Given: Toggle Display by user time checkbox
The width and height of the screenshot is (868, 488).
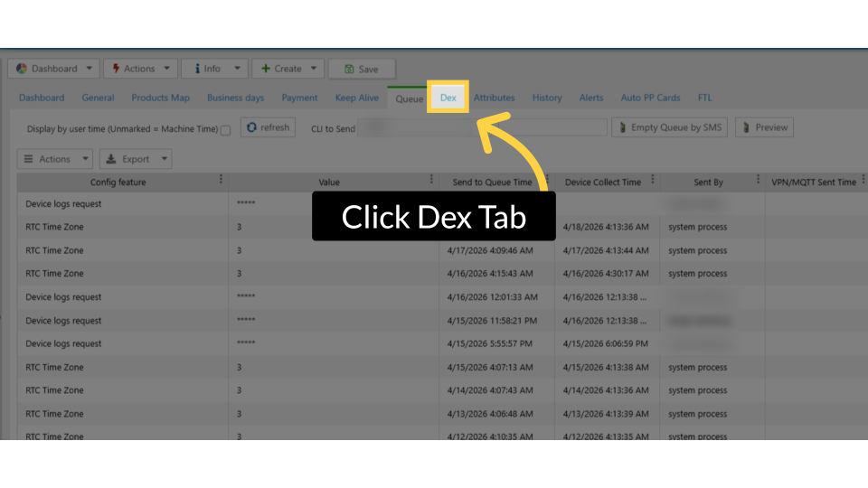Looking at the screenshot, I should point(225,129).
